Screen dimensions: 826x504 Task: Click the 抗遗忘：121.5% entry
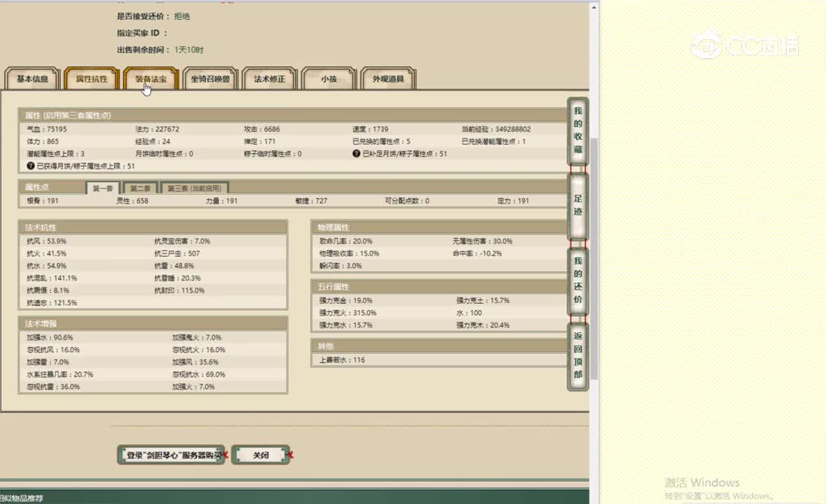52,303
